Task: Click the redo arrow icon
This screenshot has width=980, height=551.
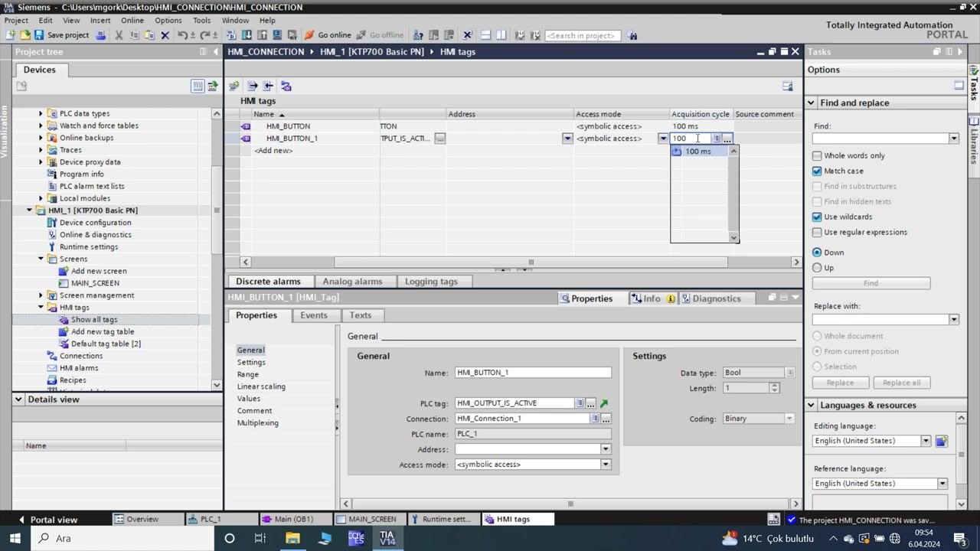Action: pos(204,35)
